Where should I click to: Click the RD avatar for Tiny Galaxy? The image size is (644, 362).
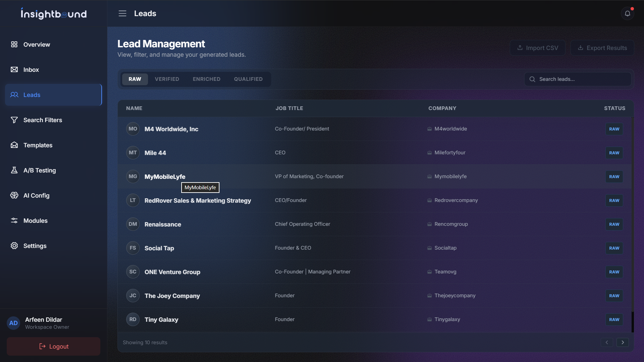pos(133,319)
